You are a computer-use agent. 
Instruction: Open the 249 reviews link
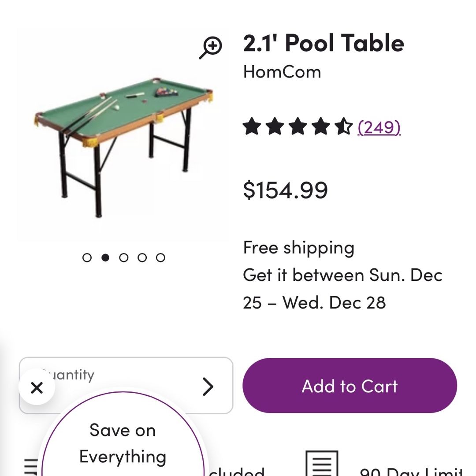[x=379, y=127]
